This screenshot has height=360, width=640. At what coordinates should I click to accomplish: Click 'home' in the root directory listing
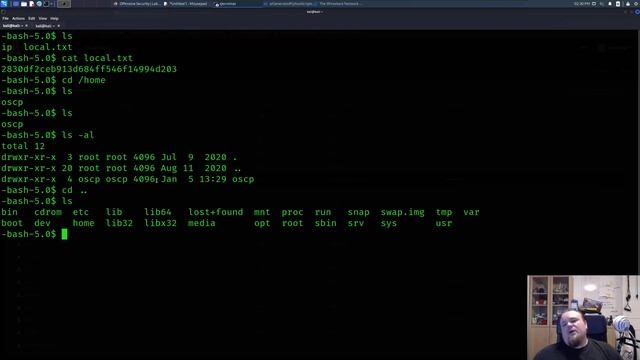coord(83,223)
